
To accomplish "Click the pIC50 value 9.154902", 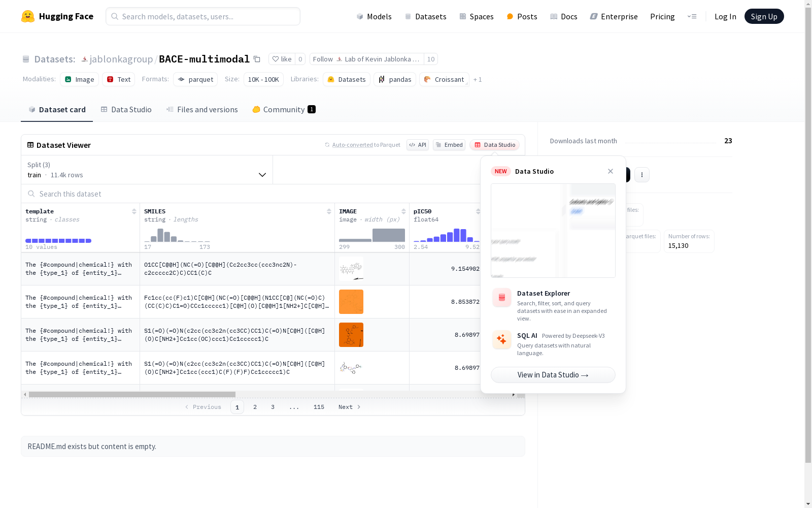I will click(x=465, y=269).
